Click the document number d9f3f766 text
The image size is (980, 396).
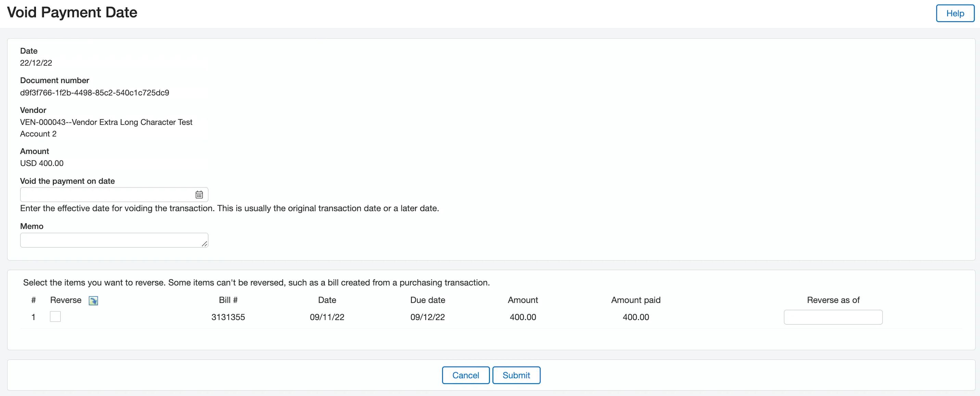tap(95, 93)
